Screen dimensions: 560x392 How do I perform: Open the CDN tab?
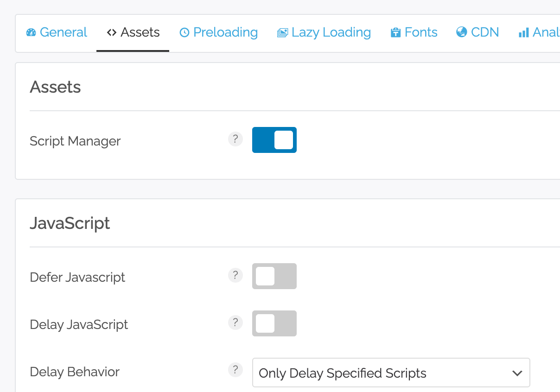click(477, 32)
